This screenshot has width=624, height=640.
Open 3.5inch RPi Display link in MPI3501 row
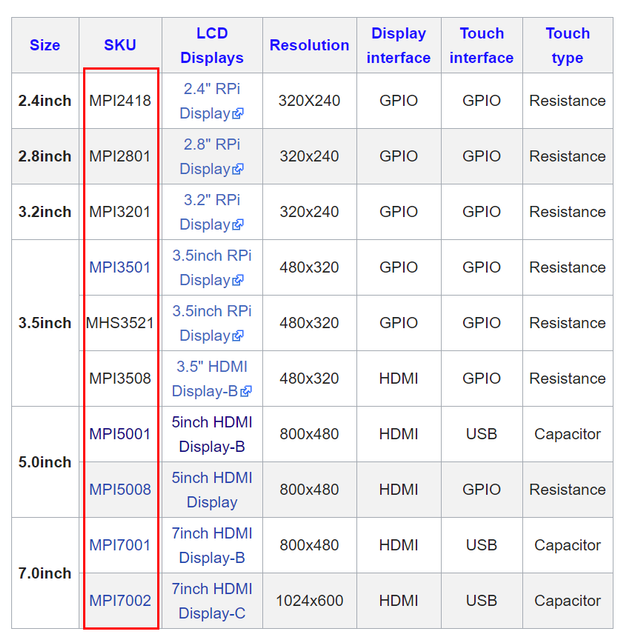coord(212,267)
